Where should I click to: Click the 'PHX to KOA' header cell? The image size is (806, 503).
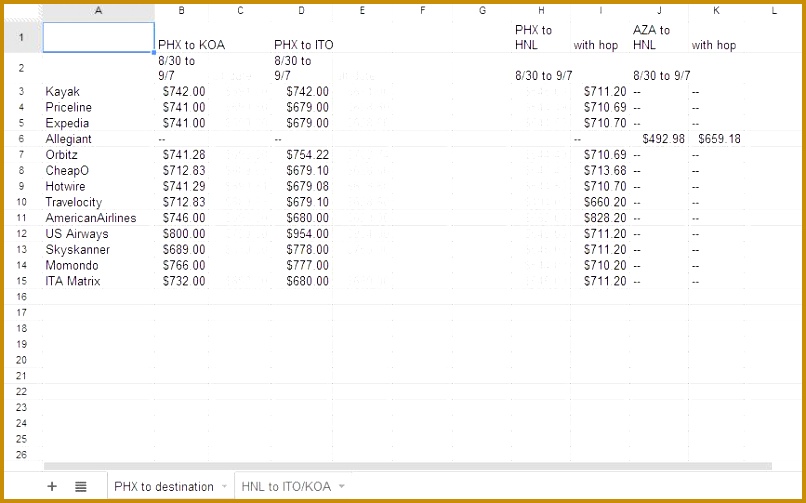(x=191, y=45)
